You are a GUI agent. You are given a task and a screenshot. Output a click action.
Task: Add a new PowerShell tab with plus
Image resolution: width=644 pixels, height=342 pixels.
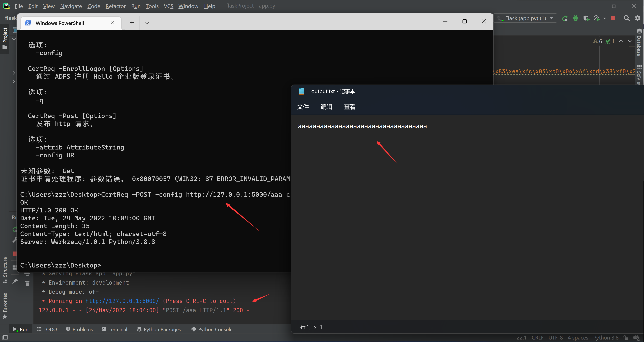click(x=132, y=23)
